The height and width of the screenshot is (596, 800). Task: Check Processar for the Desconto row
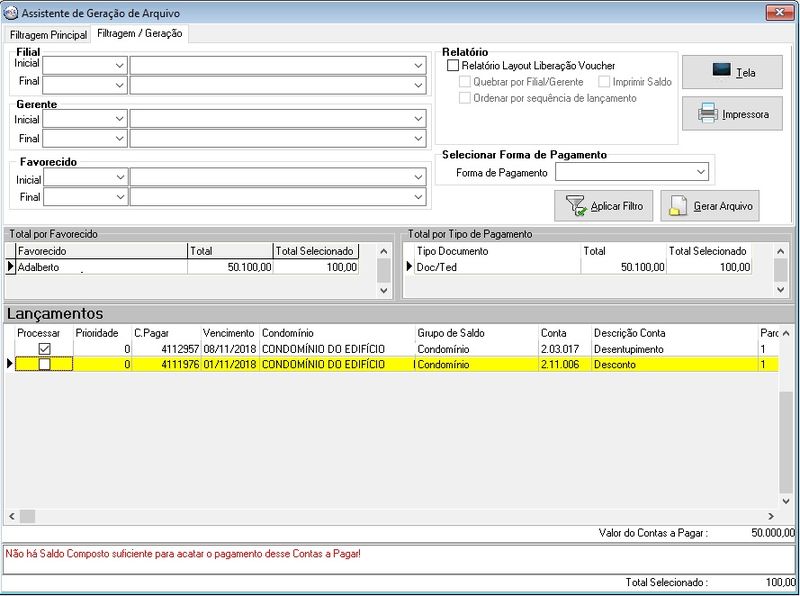coord(44,365)
